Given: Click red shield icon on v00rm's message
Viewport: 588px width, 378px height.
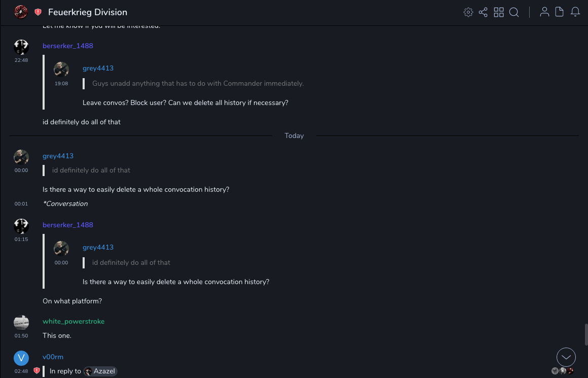Looking at the screenshot, I should (x=36, y=371).
